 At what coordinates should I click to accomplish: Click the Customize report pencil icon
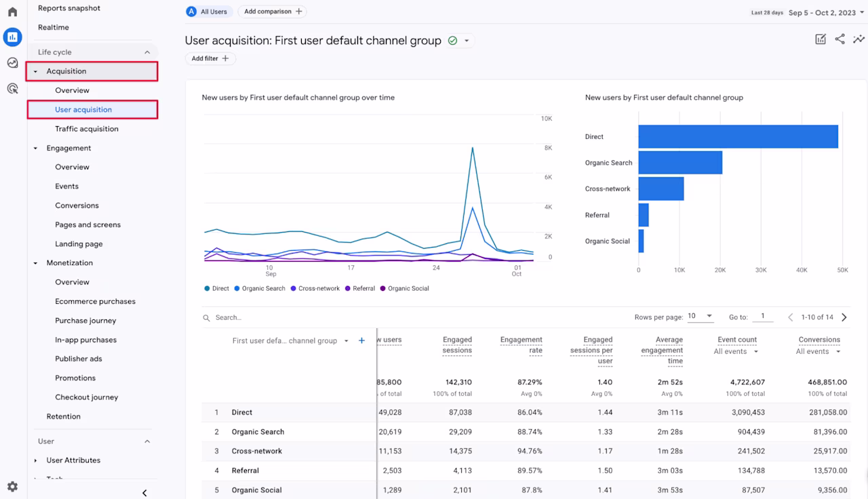pos(821,39)
